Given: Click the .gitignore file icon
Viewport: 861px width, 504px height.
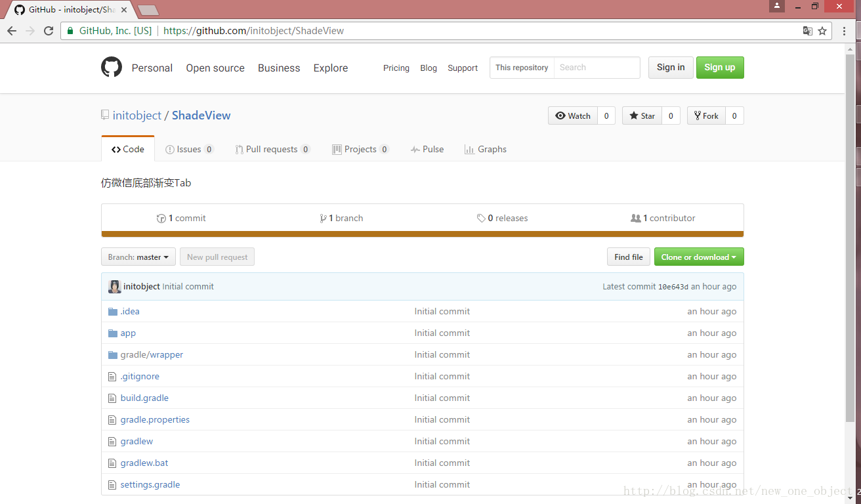Looking at the screenshot, I should pyautogui.click(x=112, y=376).
